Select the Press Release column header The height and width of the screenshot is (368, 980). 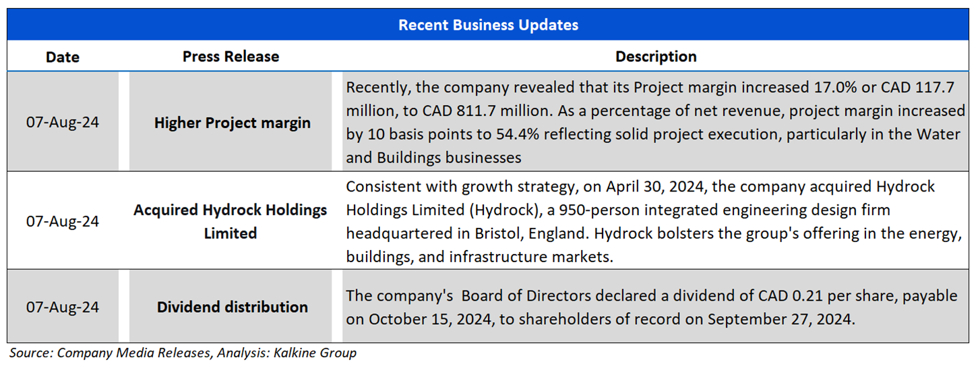tap(231, 57)
